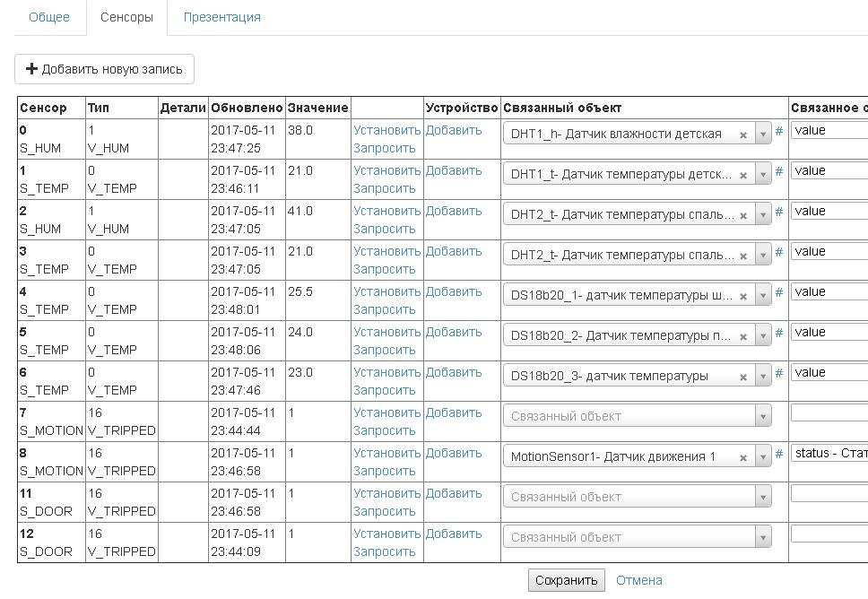Click Запросить for sensor 2
This screenshot has height=599, width=868.
(384, 230)
